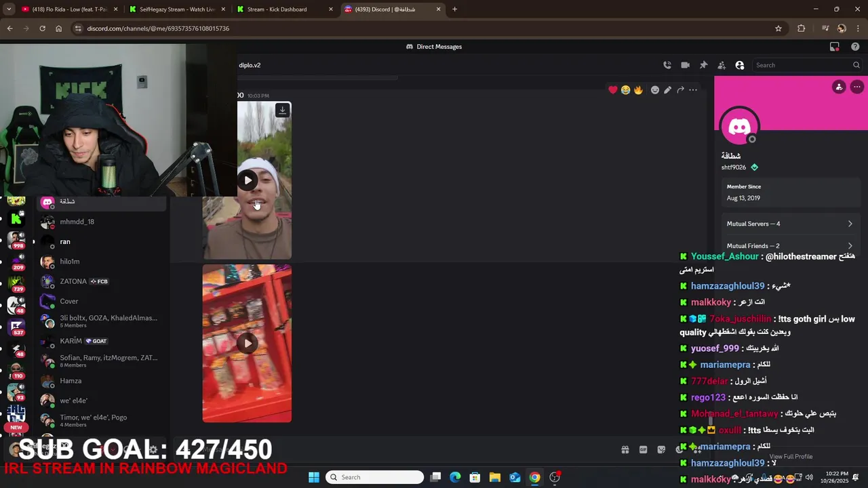Open the DM with Cover
Viewport: 868px width, 488px height.
(102, 301)
